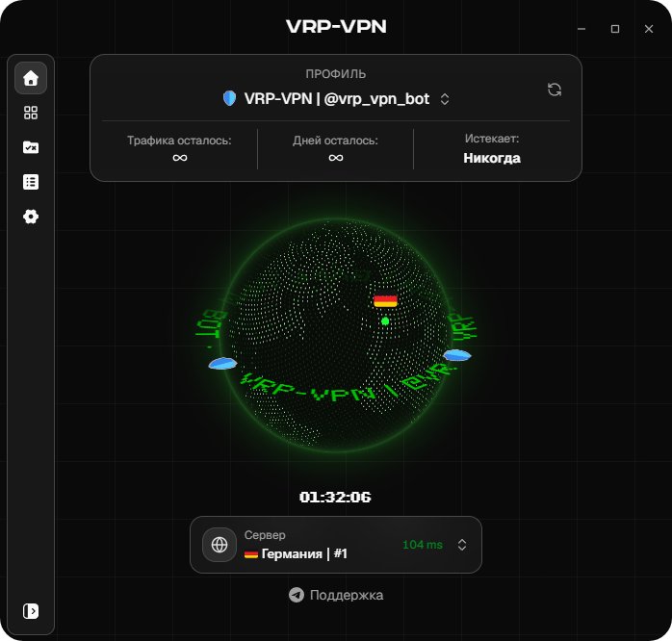Expand the server list chevron
Viewport: 672px width, 641px height.
pos(462,545)
